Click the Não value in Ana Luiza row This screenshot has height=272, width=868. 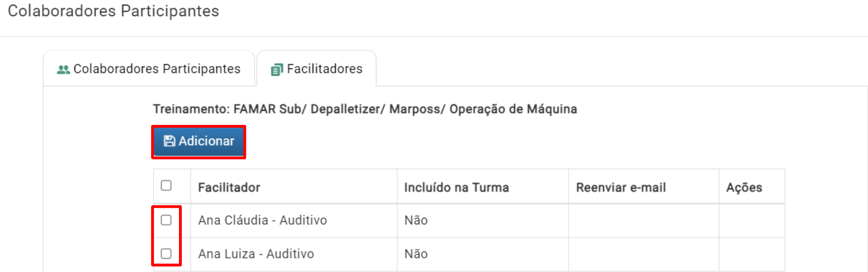click(416, 254)
